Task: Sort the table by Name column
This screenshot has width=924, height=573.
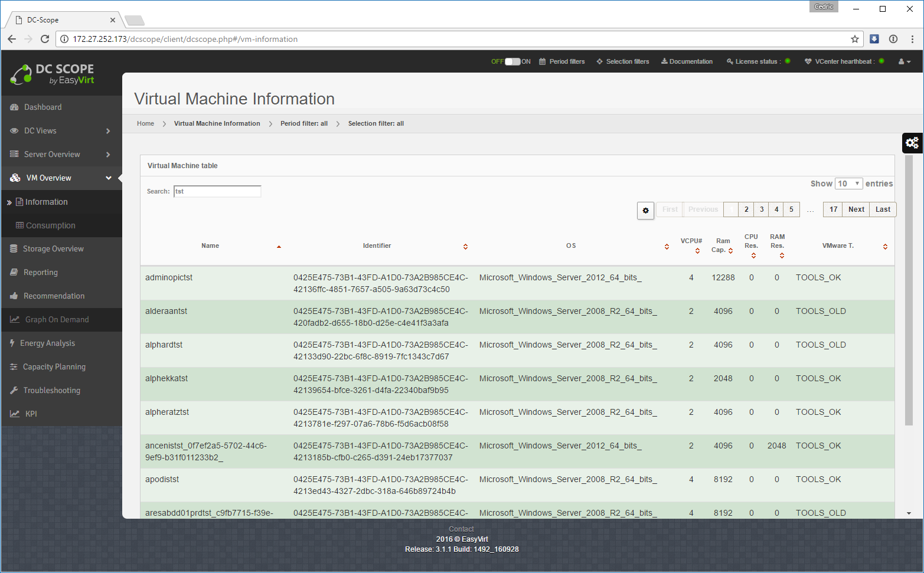Action: [x=210, y=246]
